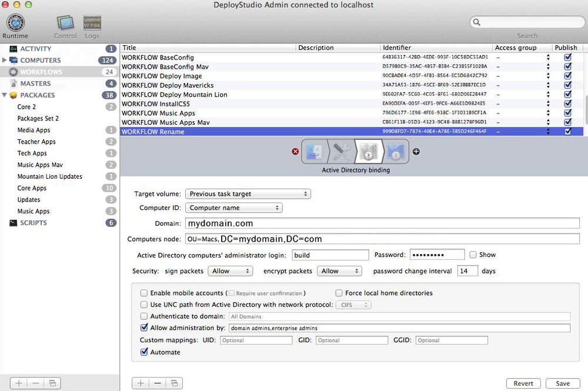Click the Save button
588x391 pixels.
pyautogui.click(x=563, y=383)
